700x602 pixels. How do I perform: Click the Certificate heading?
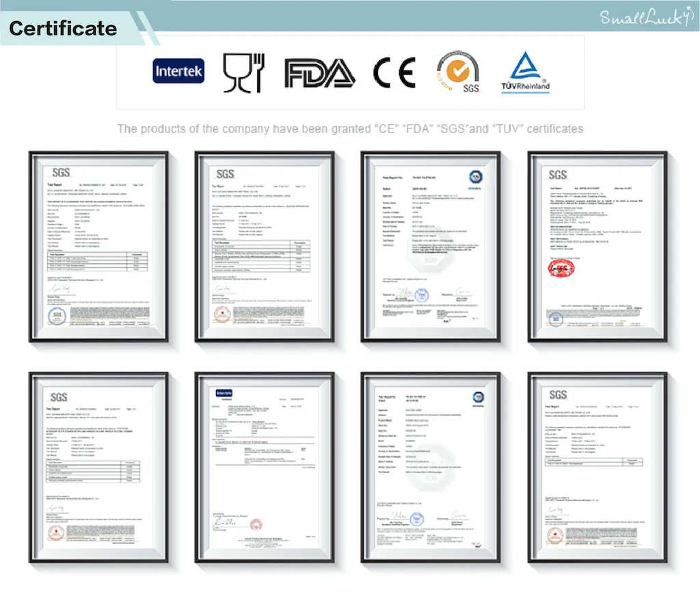click(x=63, y=29)
